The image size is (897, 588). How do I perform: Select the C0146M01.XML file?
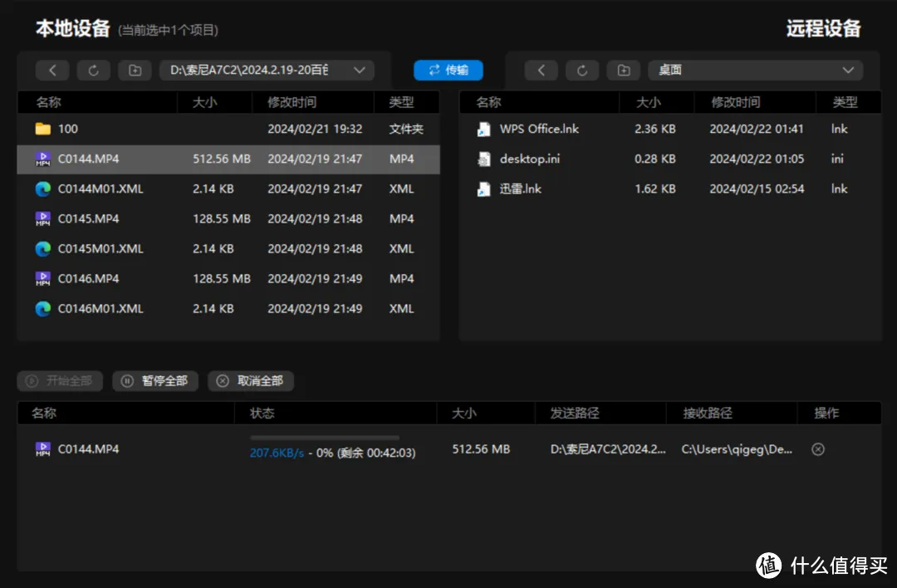pos(228,308)
